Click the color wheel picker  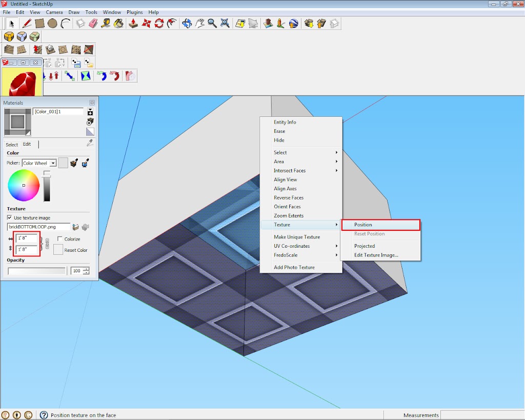[24, 185]
